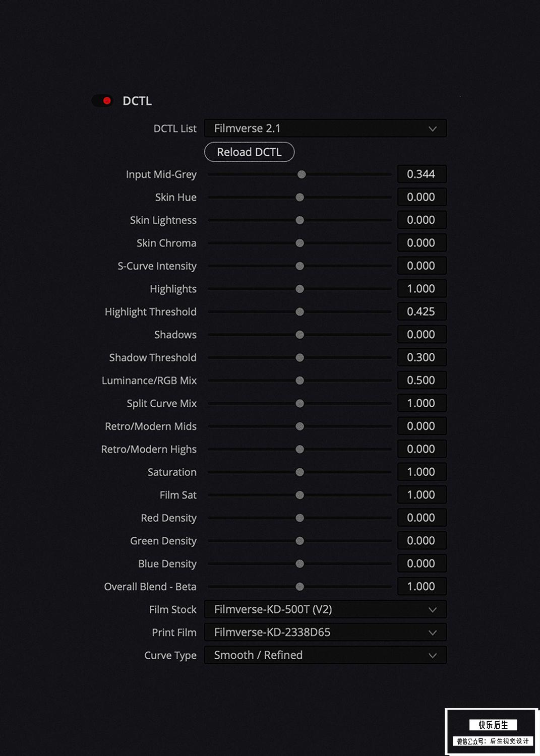The height and width of the screenshot is (756, 540).
Task: Click the Saturation slider handle
Action: click(299, 472)
